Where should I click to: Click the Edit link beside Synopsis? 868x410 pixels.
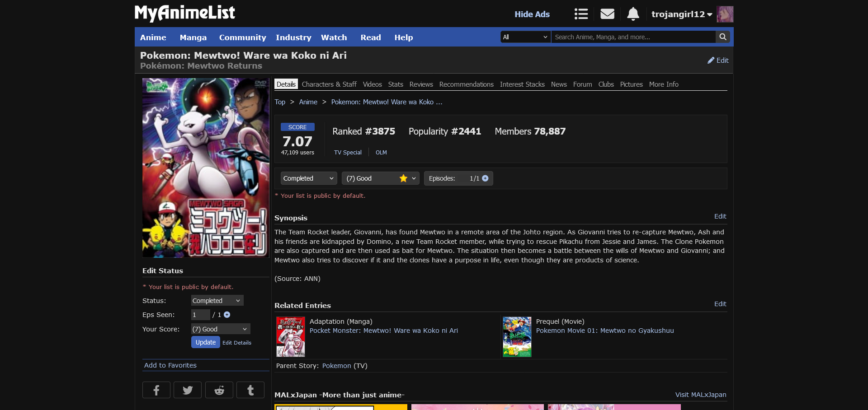click(720, 216)
